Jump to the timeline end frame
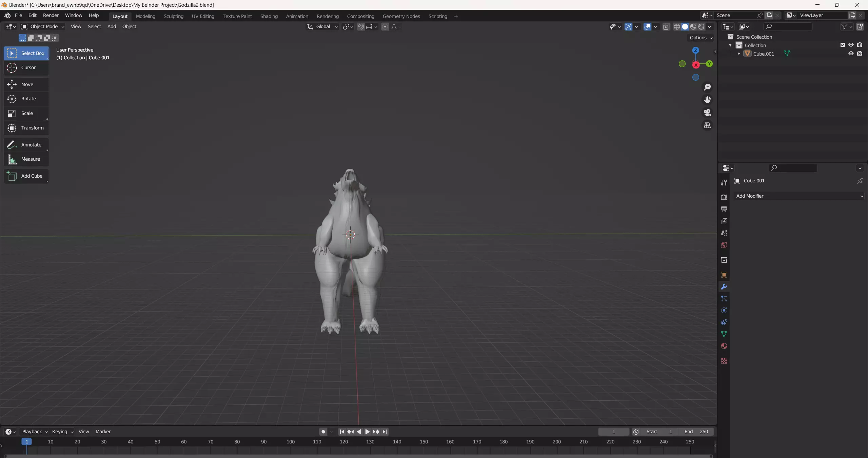 [384, 432]
